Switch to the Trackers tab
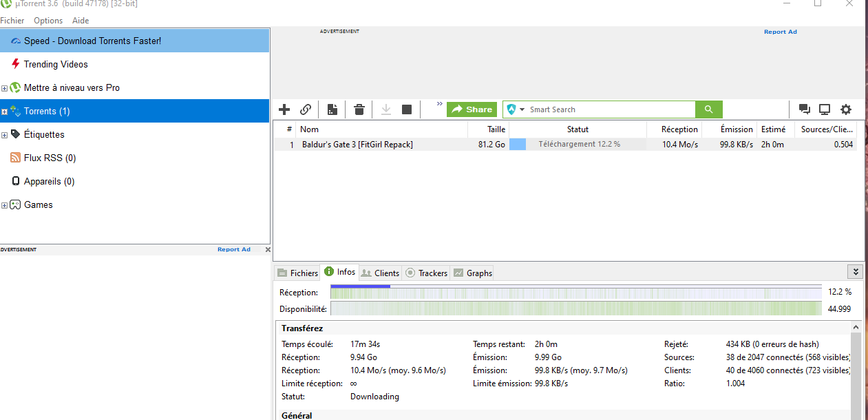 pos(426,273)
